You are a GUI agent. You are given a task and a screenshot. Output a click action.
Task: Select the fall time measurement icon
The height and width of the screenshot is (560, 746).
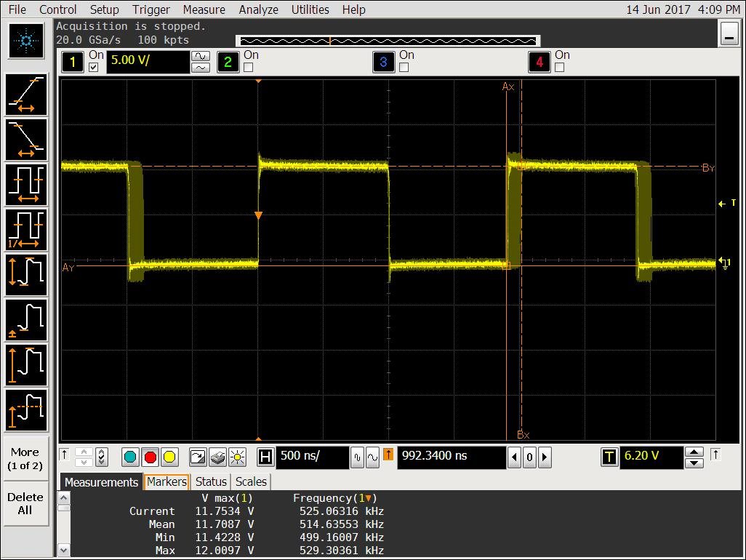(x=27, y=140)
